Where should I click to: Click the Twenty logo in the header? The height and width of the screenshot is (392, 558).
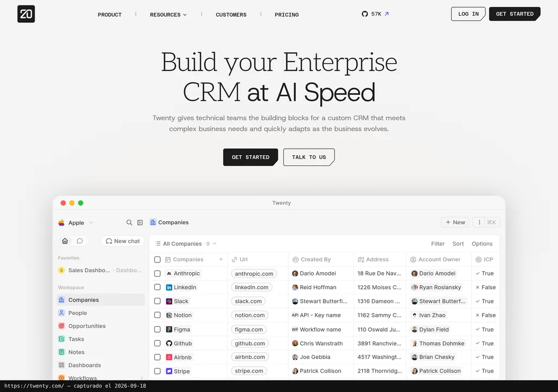coord(26,14)
